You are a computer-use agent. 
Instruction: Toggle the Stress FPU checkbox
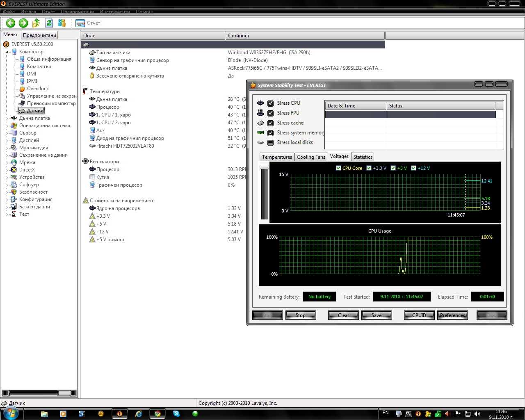point(271,113)
